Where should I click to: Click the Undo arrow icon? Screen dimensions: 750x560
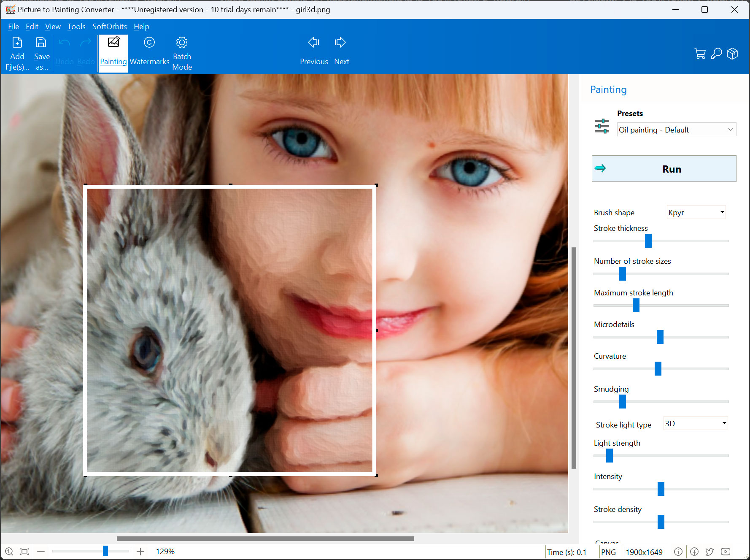point(64,43)
